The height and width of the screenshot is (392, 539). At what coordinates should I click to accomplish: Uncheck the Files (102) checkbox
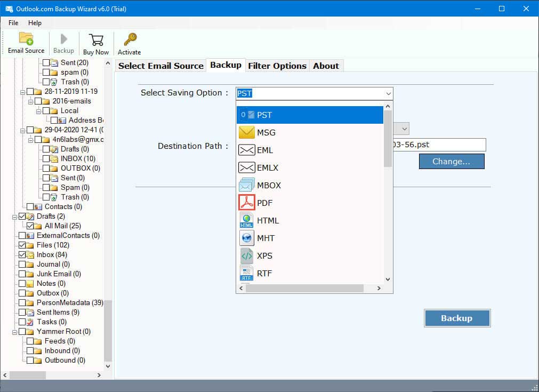pos(22,245)
